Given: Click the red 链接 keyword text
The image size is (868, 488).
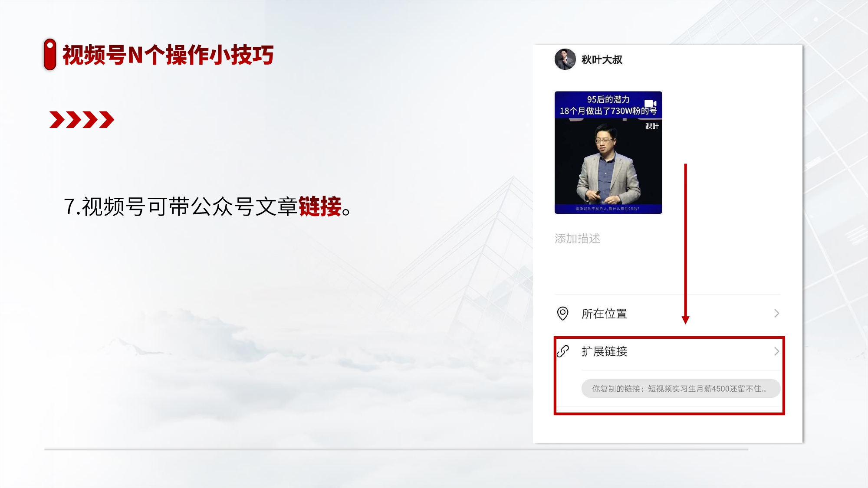Looking at the screenshot, I should 320,206.
